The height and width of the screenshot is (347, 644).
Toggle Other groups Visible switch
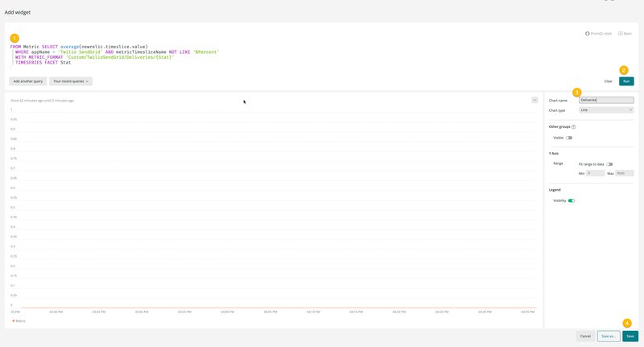pos(569,138)
